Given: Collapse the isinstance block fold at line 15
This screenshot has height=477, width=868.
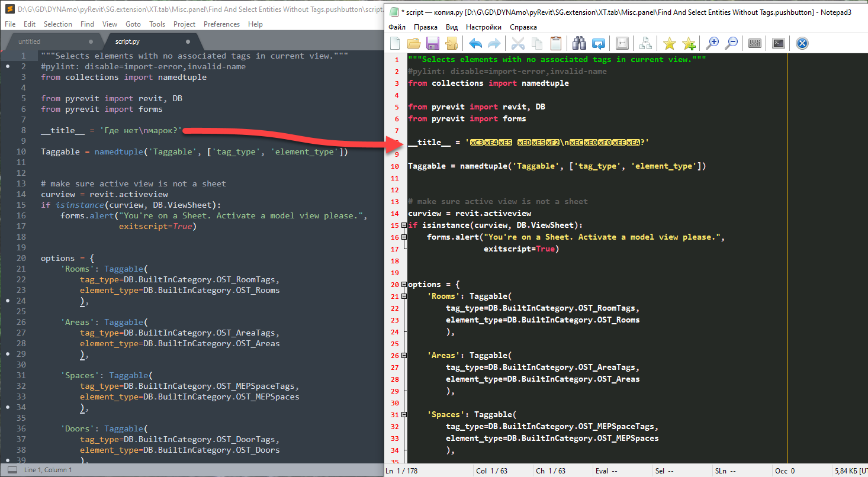Looking at the screenshot, I should tap(404, 225).
